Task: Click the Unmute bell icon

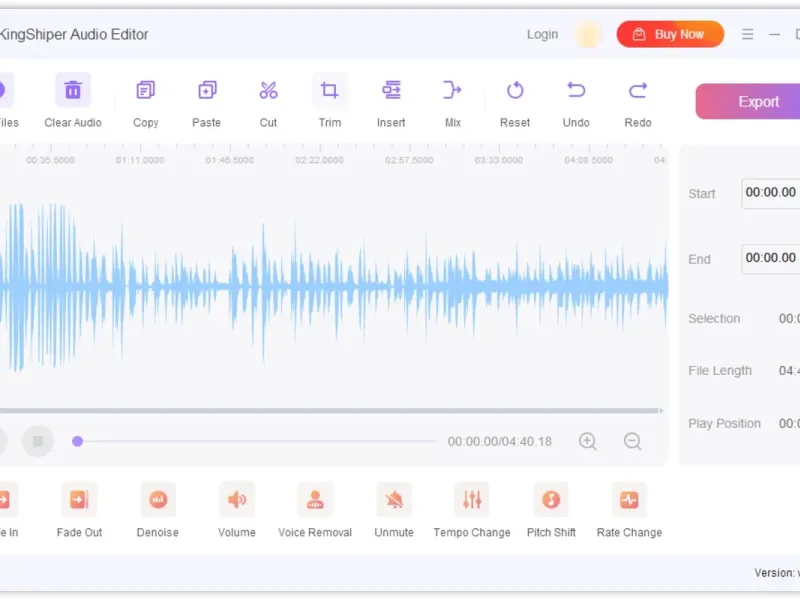Action: (x=394, y=499)
